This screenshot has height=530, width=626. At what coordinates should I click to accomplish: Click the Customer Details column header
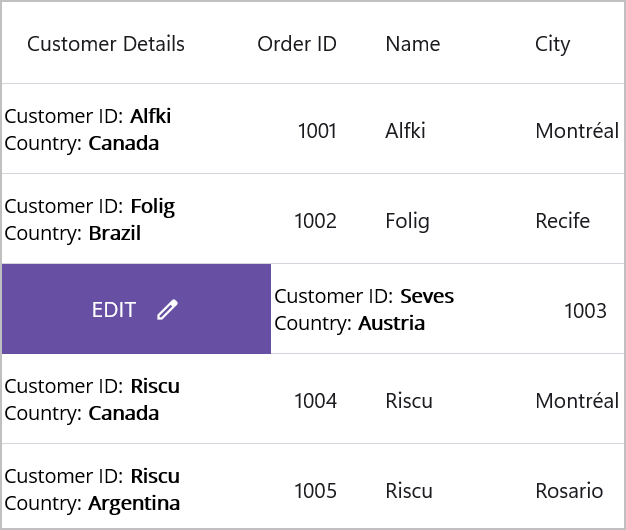click(106, 44)
